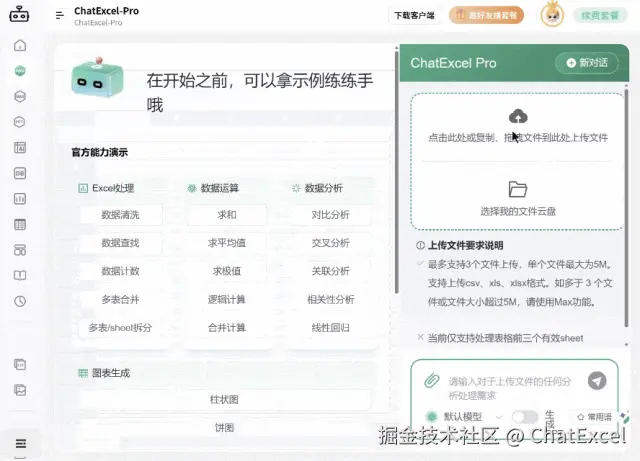The height and width of the screenshot is (461, 640).
Task: Click the green 续费套餐 renew button
Action: [x=600, y=16]
